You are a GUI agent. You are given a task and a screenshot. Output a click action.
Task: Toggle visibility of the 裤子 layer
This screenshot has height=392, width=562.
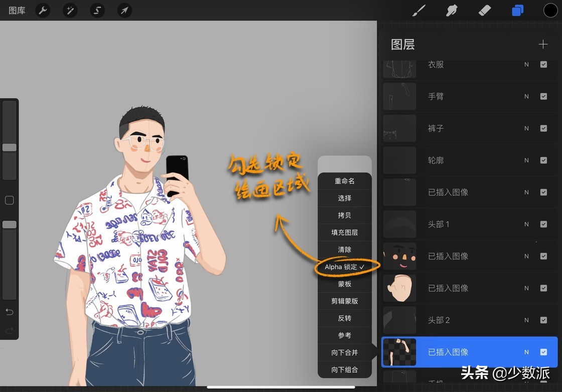(x=543, y=128)
